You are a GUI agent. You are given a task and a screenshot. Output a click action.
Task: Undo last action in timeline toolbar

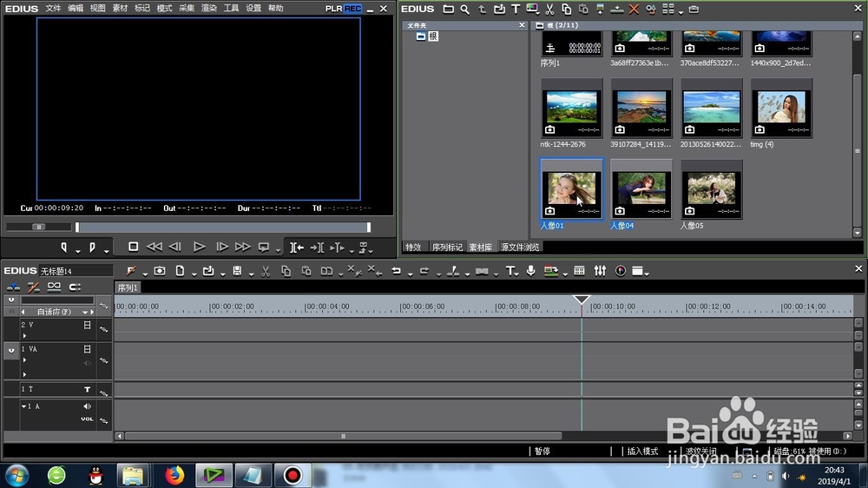(396, 271)
